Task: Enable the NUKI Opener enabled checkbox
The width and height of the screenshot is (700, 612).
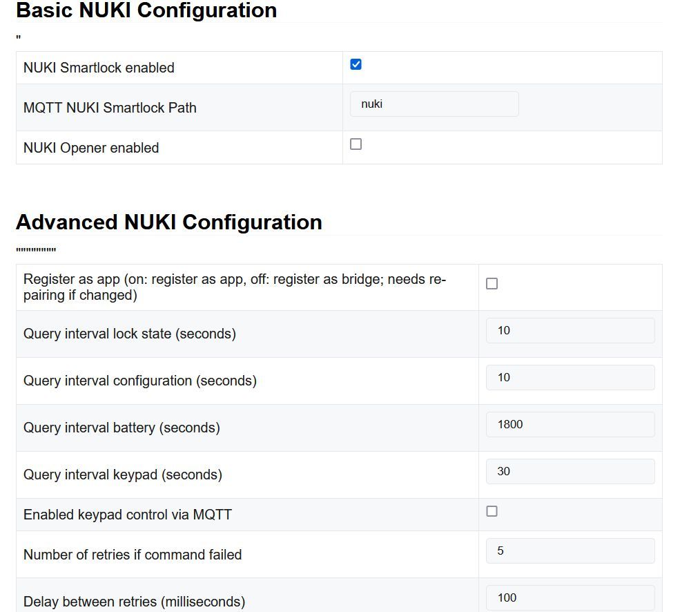Action: pos(356,144)
